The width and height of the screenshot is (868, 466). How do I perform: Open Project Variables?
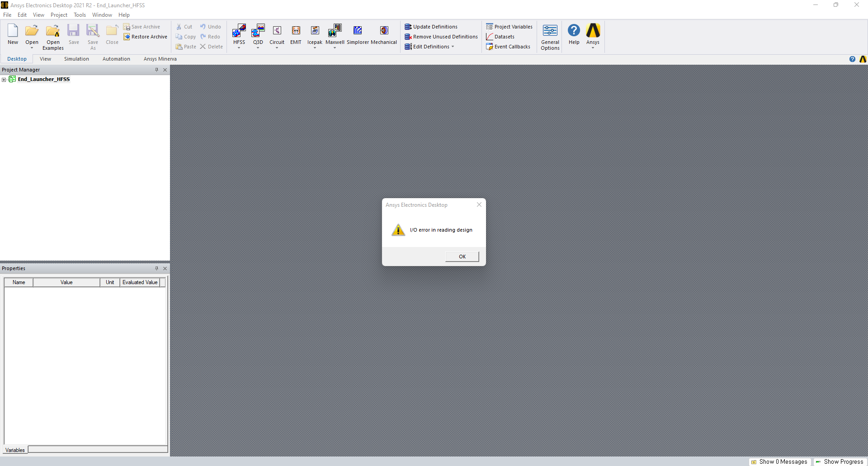point(509,27)
